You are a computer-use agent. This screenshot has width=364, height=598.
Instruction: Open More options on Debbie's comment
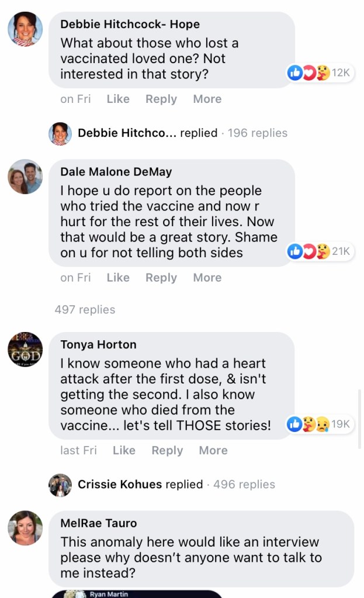[207, 99]
